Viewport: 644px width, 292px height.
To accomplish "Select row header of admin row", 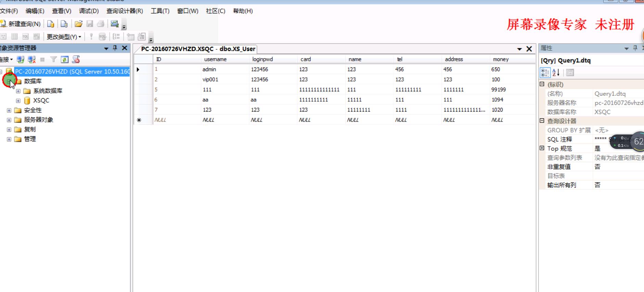I will tap(143, 69).
